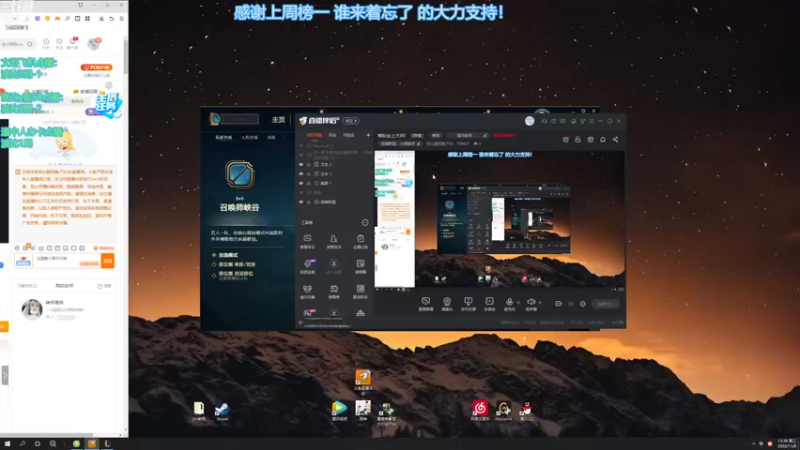Expand the speaker dropdown arrow

pos(540,303)
